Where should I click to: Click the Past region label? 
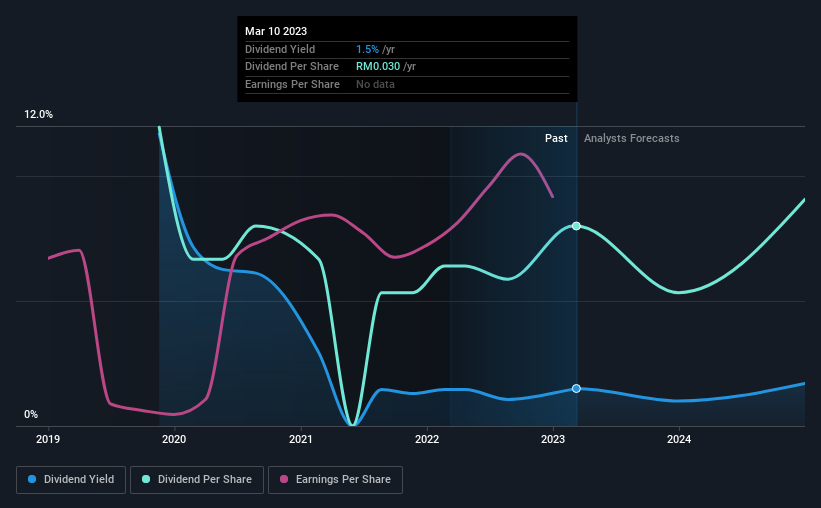tap(556, 138)
